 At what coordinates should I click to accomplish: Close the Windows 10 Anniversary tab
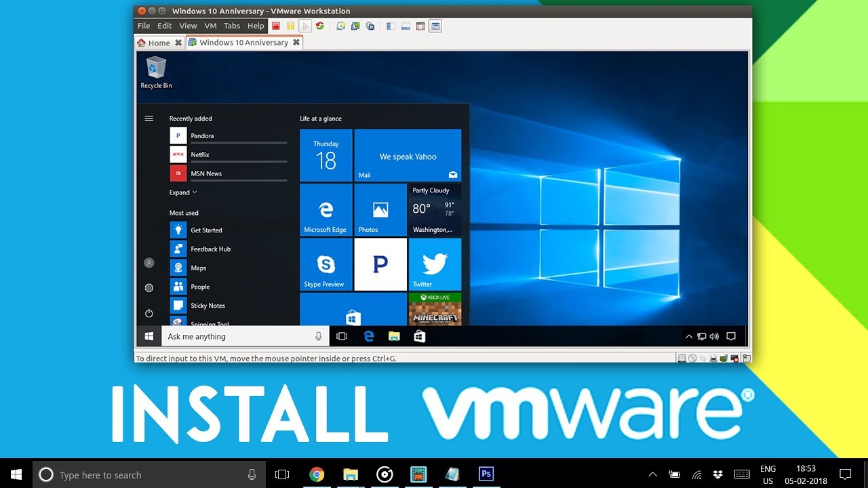(x=296, y=42)
